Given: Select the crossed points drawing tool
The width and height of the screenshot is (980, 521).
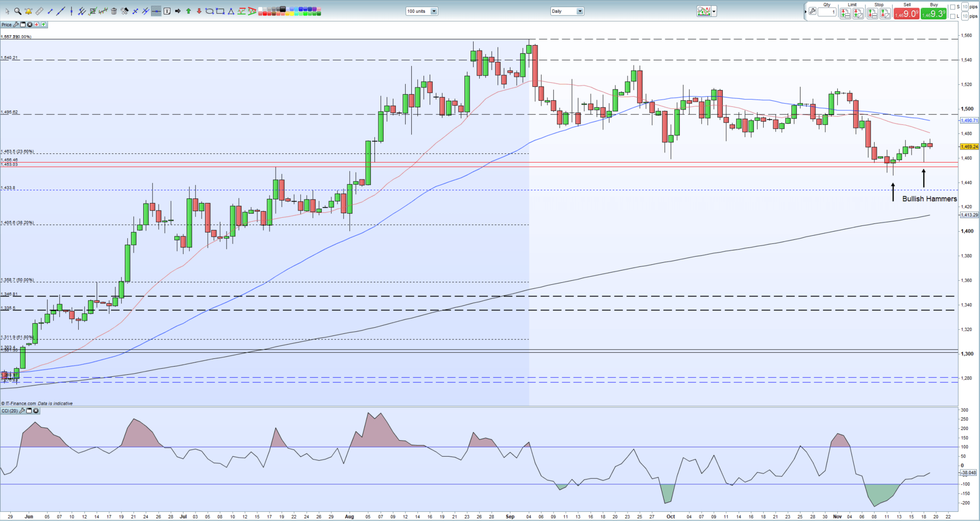Looking at the screenshot, I should (135, 11).
